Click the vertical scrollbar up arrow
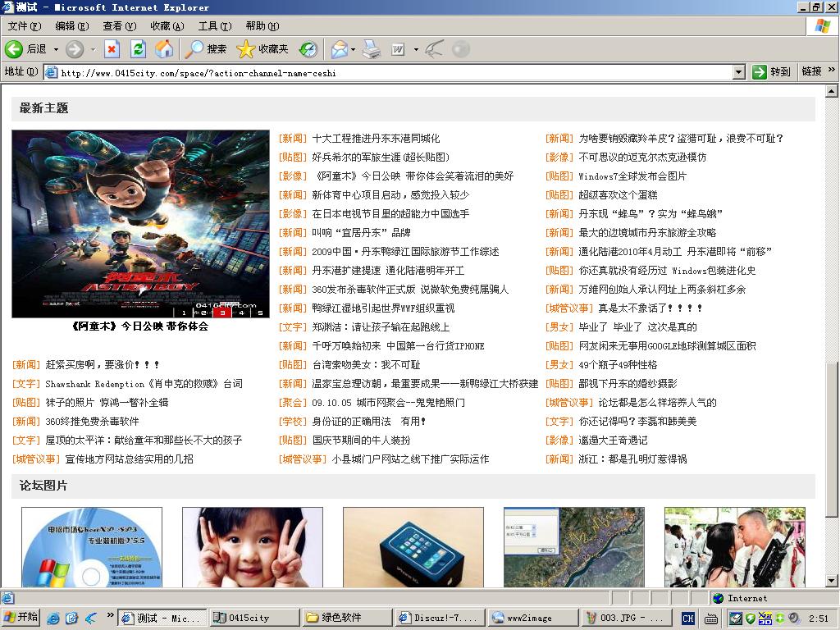Image resolution: width=840 pixels, height=630 pixels. click(831, 91)
